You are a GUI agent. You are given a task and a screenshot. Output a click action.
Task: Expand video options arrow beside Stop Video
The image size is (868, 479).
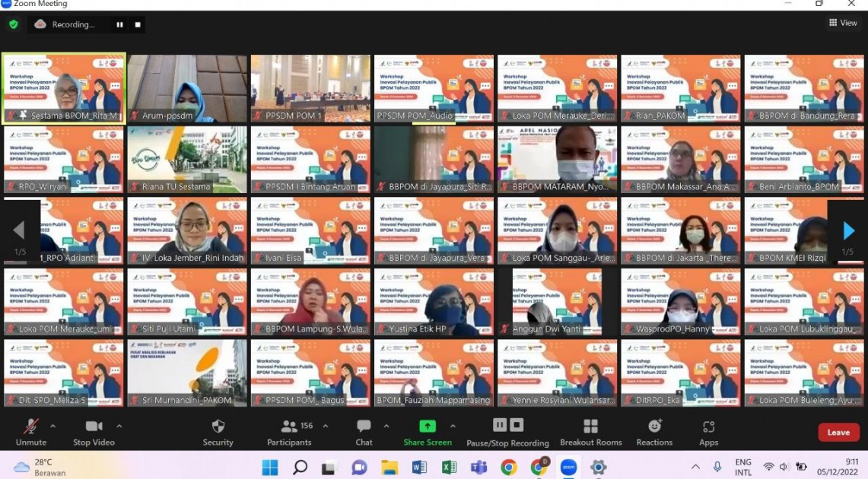(119, 426)
